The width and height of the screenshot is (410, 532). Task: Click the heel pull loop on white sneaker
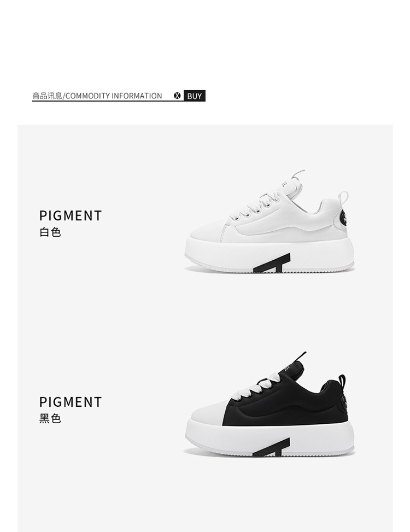tap(343, 197)
